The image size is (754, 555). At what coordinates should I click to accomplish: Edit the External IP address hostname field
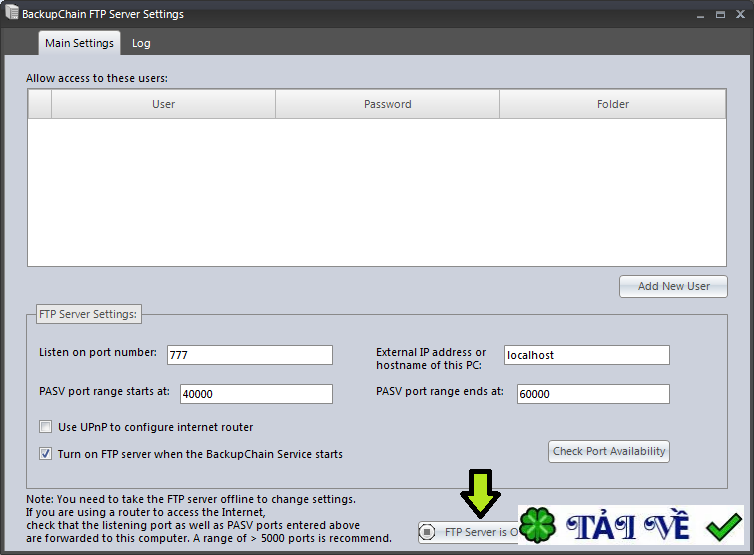click(x=587, y=355)
